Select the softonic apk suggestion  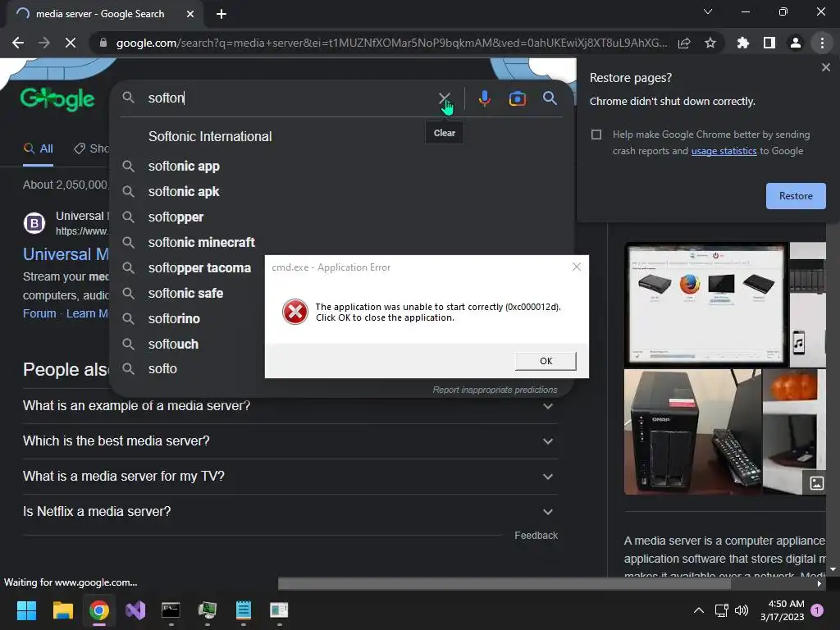pos(184,191)
